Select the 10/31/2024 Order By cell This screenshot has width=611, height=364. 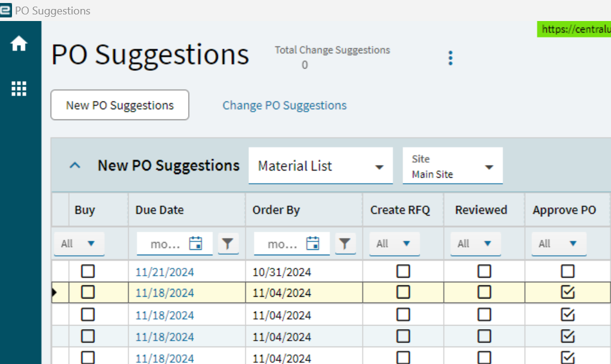304,271
